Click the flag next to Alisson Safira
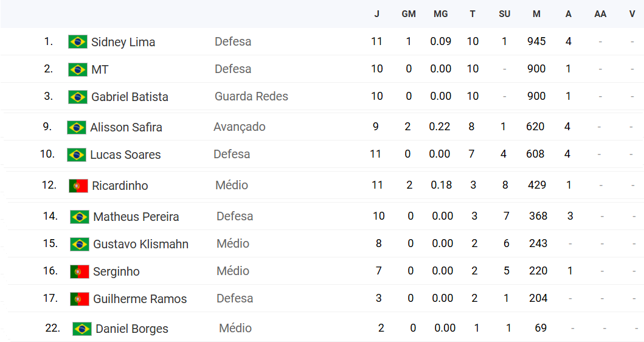Screen dimensions: 644x342 tap(77, 127)
